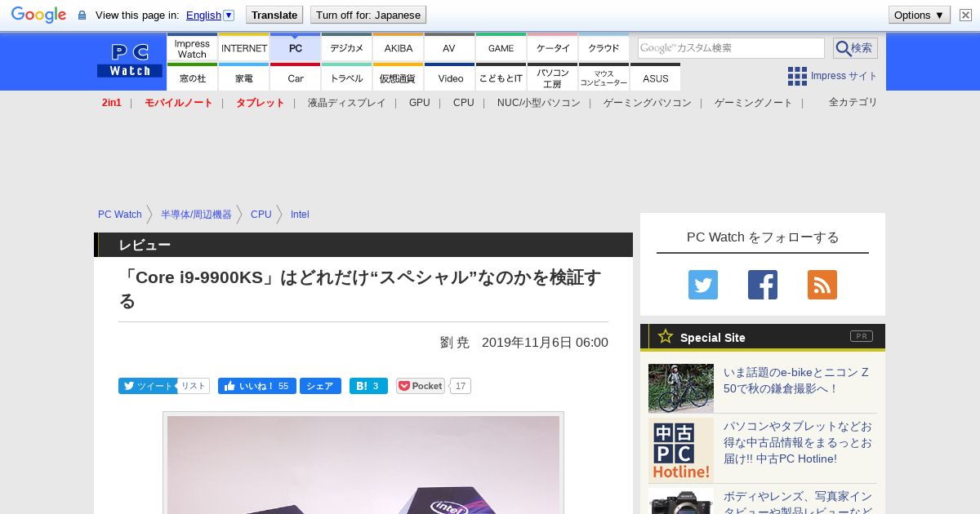Viewport: 980px width, 514px height.
Task: Click the Impress サイト grid icon
Action: click(x=797, y=76)
